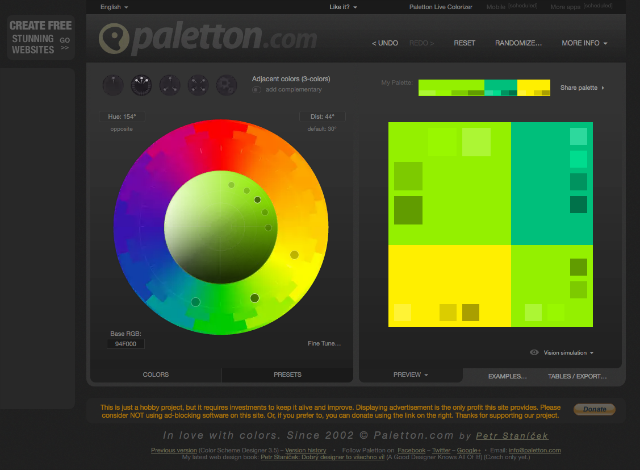This screenshot has width=640, height=470.
Task: Select the lightest teal swatch in the teal block
Action: [578, 137]
